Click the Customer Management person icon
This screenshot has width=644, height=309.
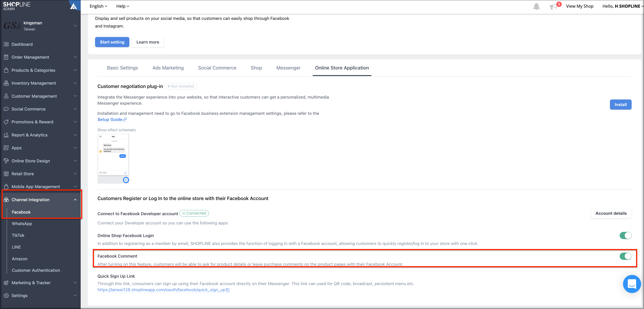tap(6, 96)
